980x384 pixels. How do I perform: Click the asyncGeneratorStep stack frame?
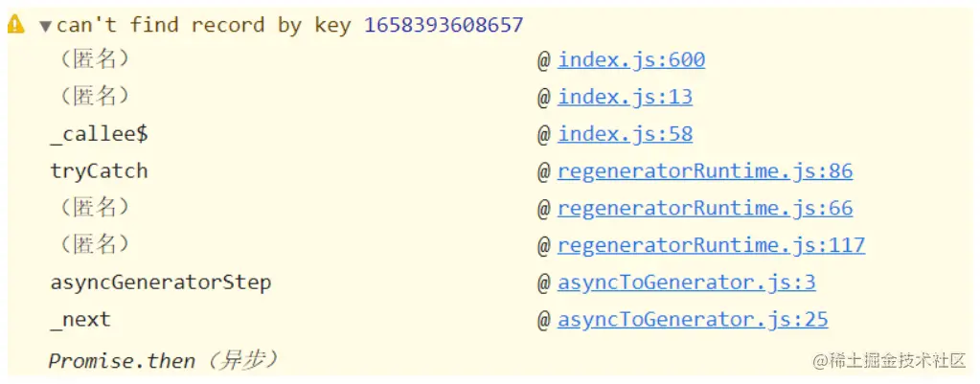(x=160, y=282)
